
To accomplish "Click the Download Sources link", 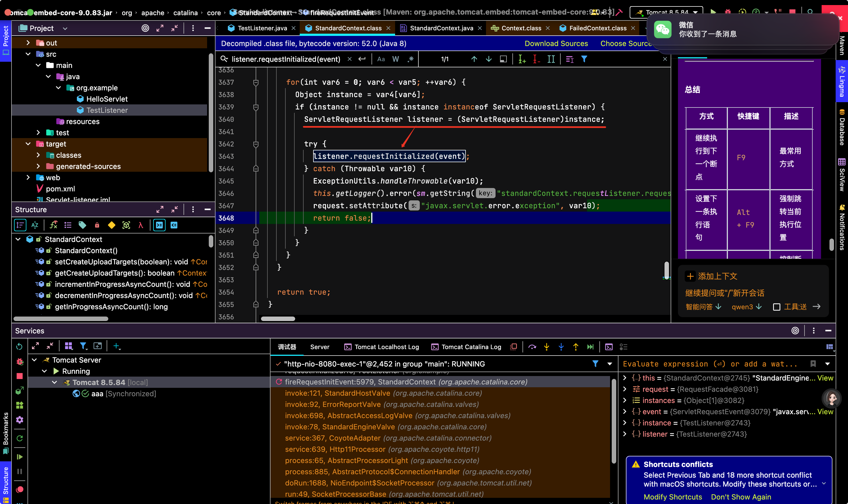I will pos(556,43).
